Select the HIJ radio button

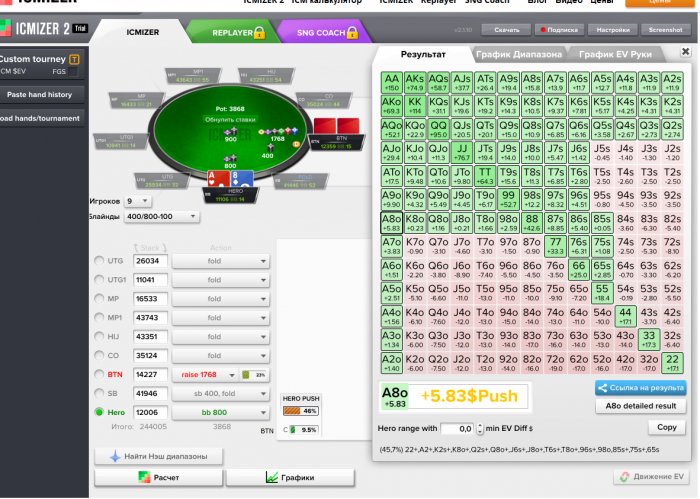[99, 336]
